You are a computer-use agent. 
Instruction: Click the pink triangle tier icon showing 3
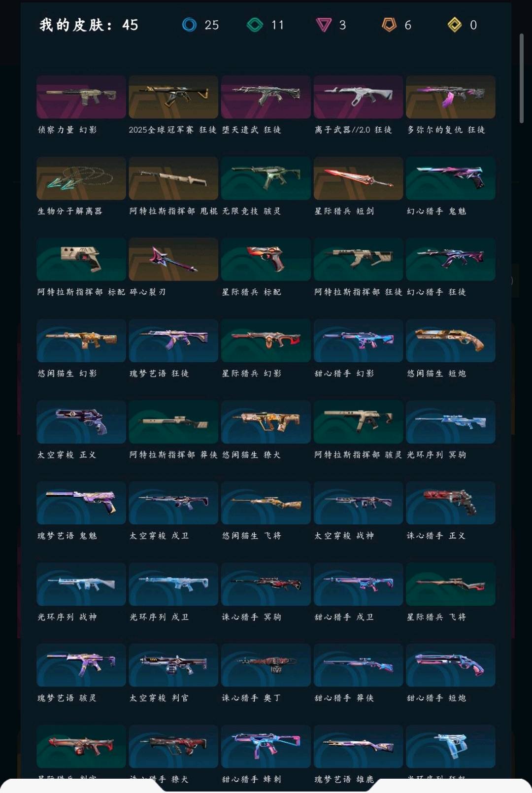pos(323,25)
